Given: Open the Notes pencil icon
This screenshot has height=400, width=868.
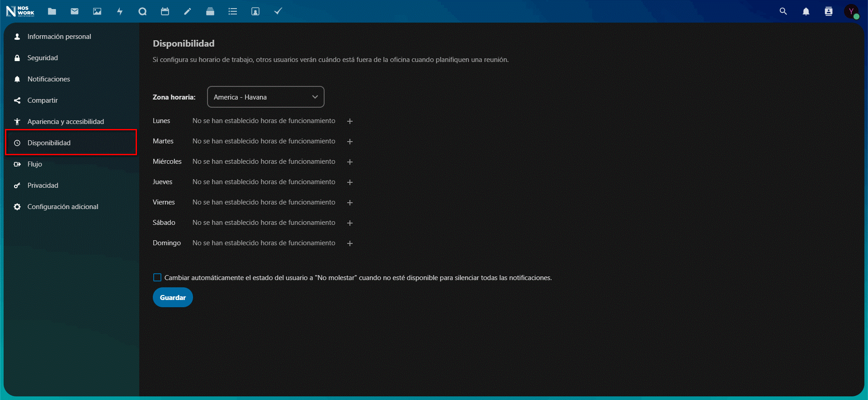Looking at the screenshot, I should coord(188,11).
